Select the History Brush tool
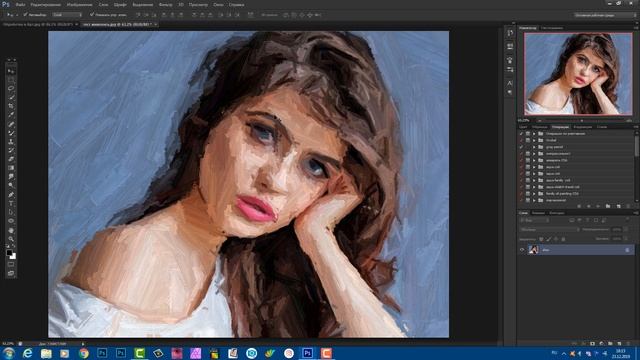The image size is (640, 360). 11,150
